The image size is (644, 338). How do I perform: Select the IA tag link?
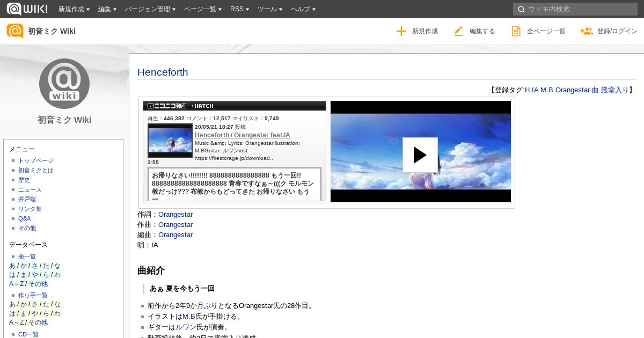click(x=535, y=90)
